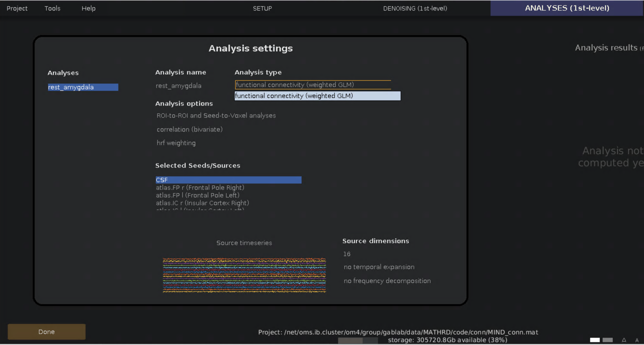Open the Analysis type dropdown
Image resolution: width=644 pixels, height=345 pixels.
312,85
